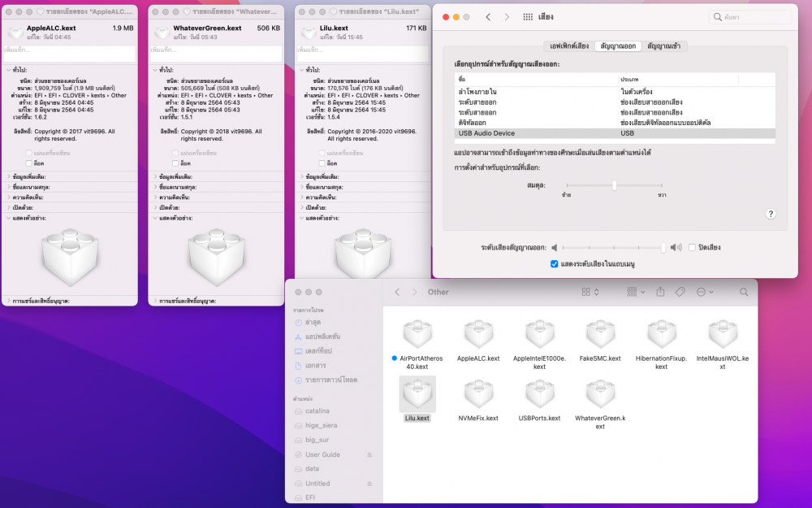Switch to Input tab
Image resolution: width=812 pixels, height=508 pixels.
(664, 46)
